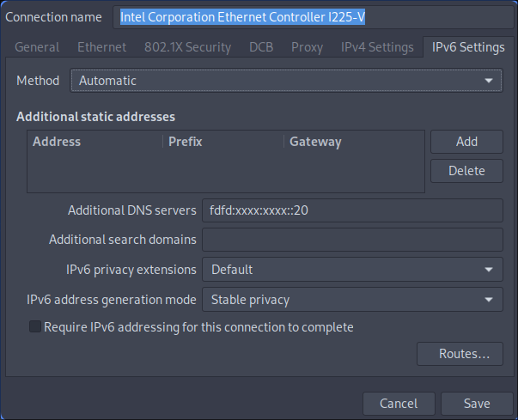This screenshot has height=420, width=518.
Task: Click the Additional static addresses heading
Action: [96, 117]
